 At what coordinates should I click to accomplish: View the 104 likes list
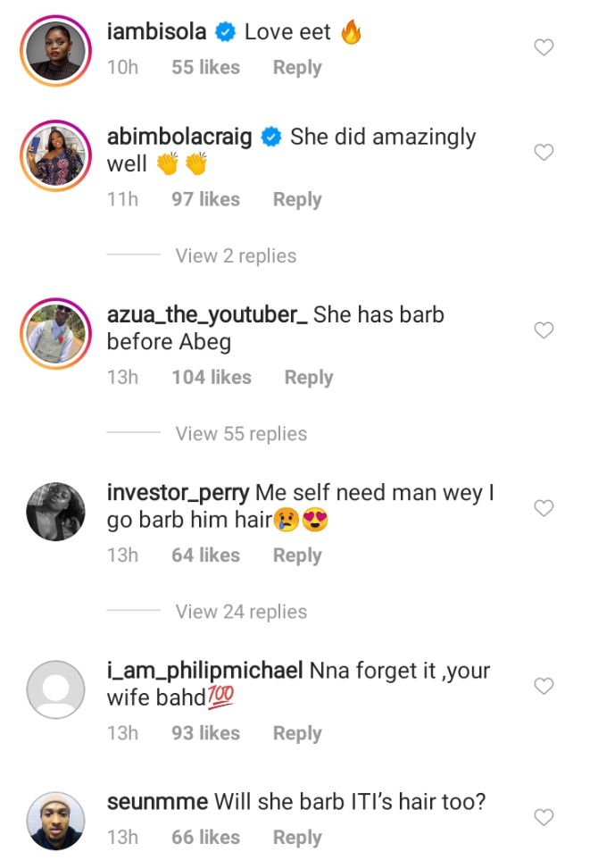[212, 378]
